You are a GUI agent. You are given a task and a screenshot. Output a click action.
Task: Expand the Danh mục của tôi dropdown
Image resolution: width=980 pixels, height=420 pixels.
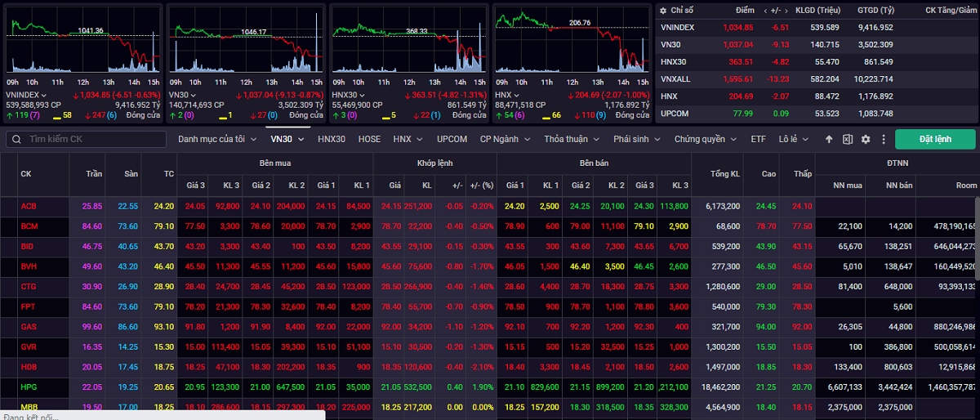click(x=217, y=139)
